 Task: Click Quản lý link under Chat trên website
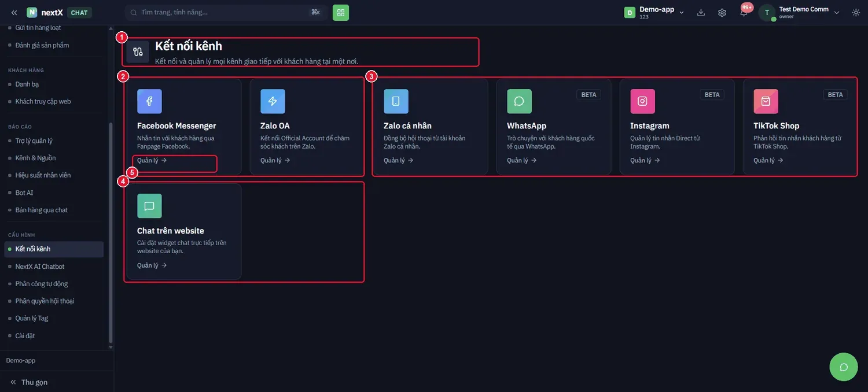point(152,265)
